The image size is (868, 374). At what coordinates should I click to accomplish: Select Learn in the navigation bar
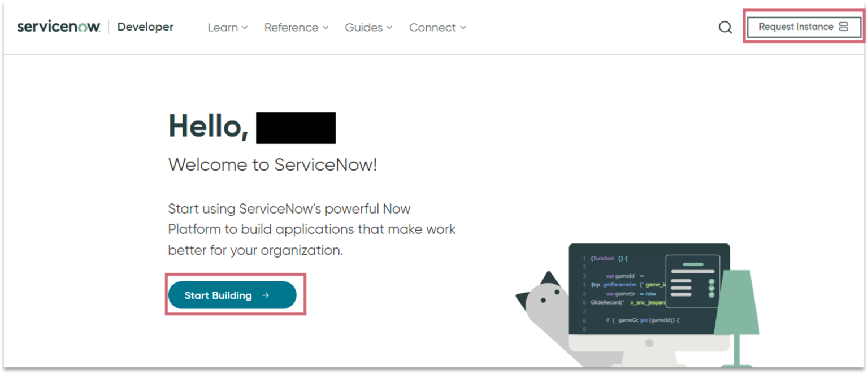223,27
